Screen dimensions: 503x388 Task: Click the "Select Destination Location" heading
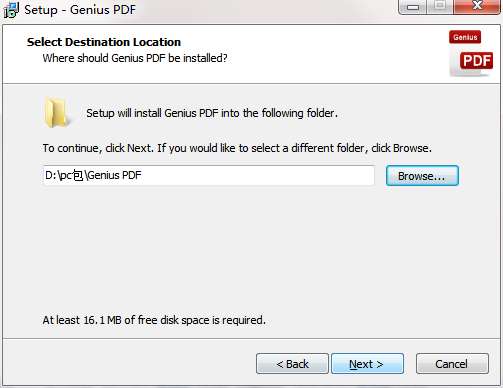(104, 42)
